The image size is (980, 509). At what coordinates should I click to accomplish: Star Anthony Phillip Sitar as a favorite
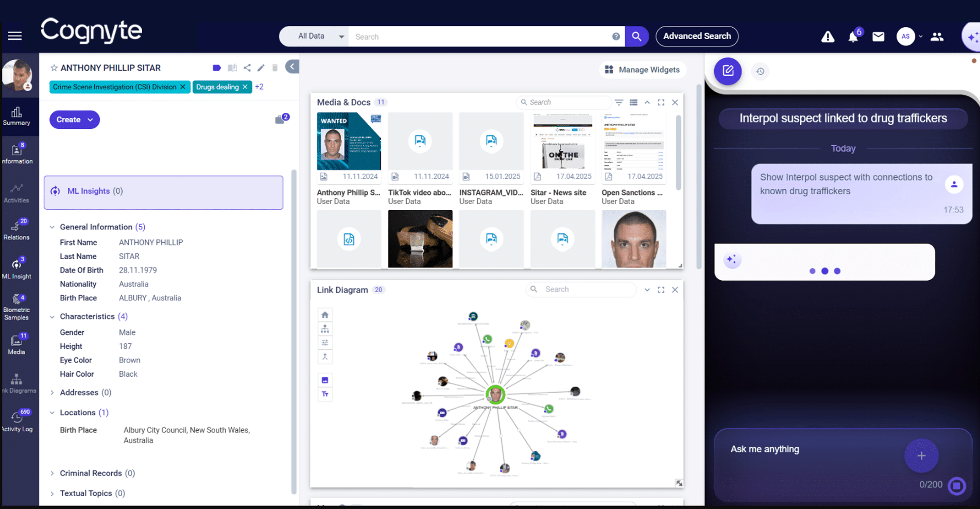[53, 67]
